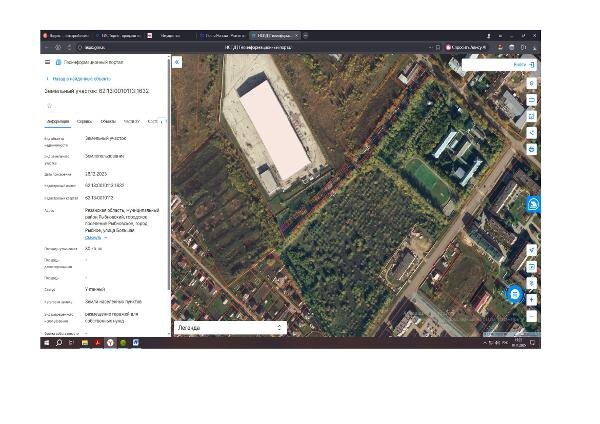Viewport: 600px width, 424px height.
Task: Close the НСПД browser tab
Action: tap(297, 36)
